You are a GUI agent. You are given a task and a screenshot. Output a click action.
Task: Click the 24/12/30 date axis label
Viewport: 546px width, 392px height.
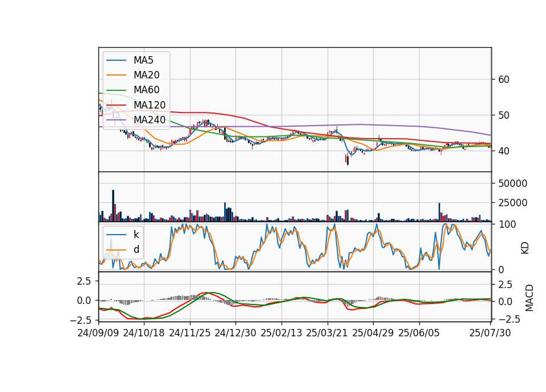[235, 333]
